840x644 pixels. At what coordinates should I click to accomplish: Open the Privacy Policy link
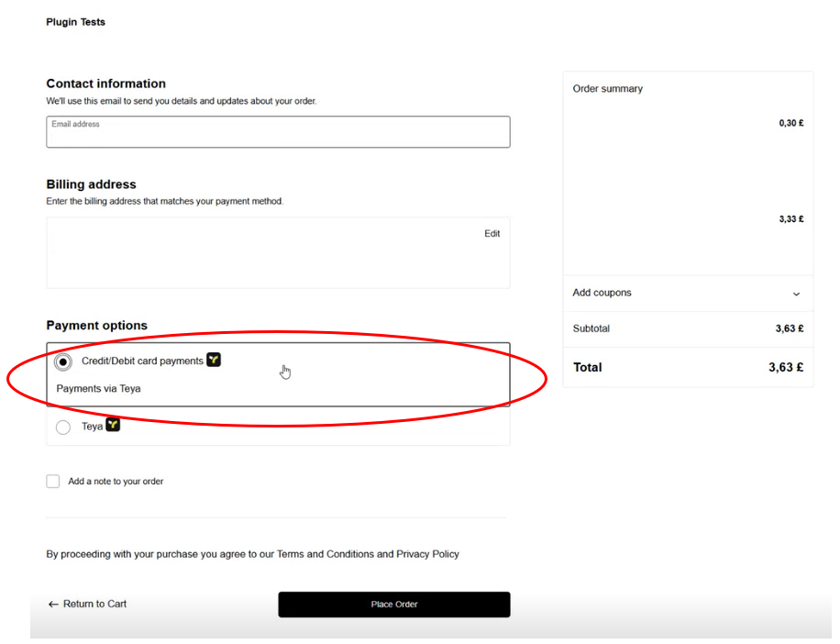click(427, 554)
